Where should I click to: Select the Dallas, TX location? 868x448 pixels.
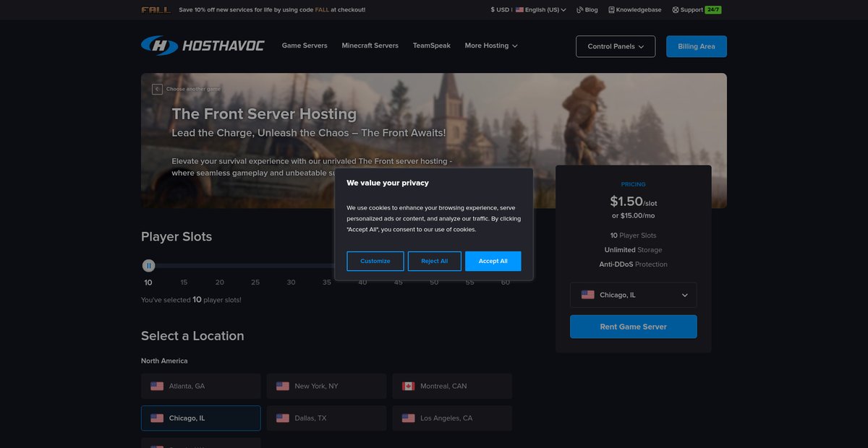326,418
